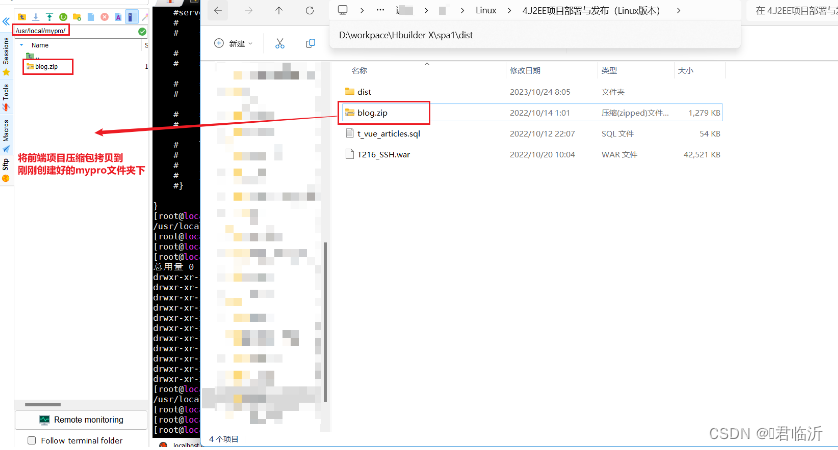The height and width of the screenshot is (450, 838).
Task: Select the '..' parent folder row in SFTP
Action: (33, 56)
